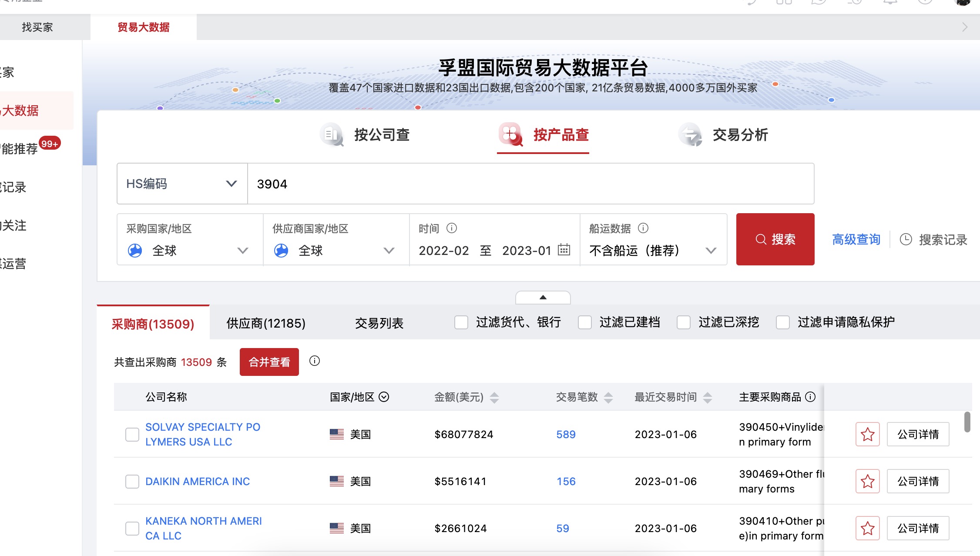
Task: Open notifications via the bell icon
Action: (889, 3)
